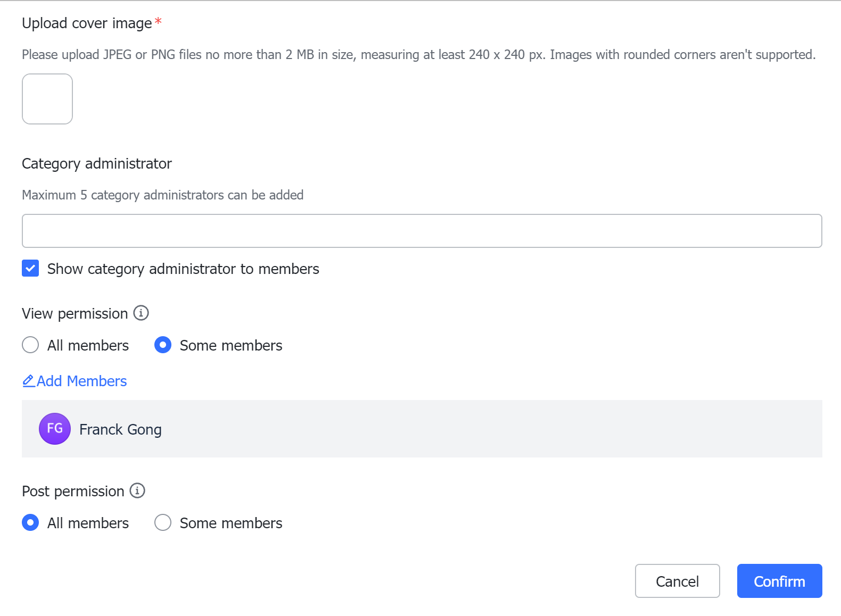Click the Upload cover image heading

[87, 23]
